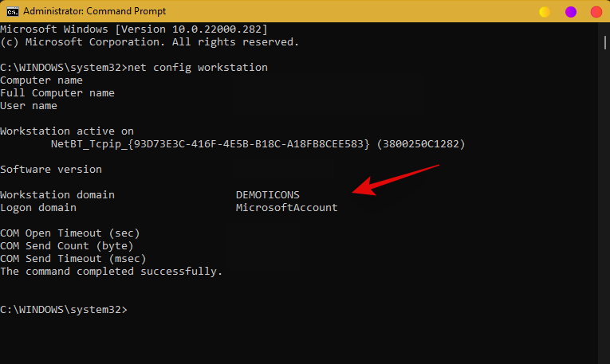Click the purple circle window button
Viewport: 610px width, 364px height.
click(x=570, y=12)
